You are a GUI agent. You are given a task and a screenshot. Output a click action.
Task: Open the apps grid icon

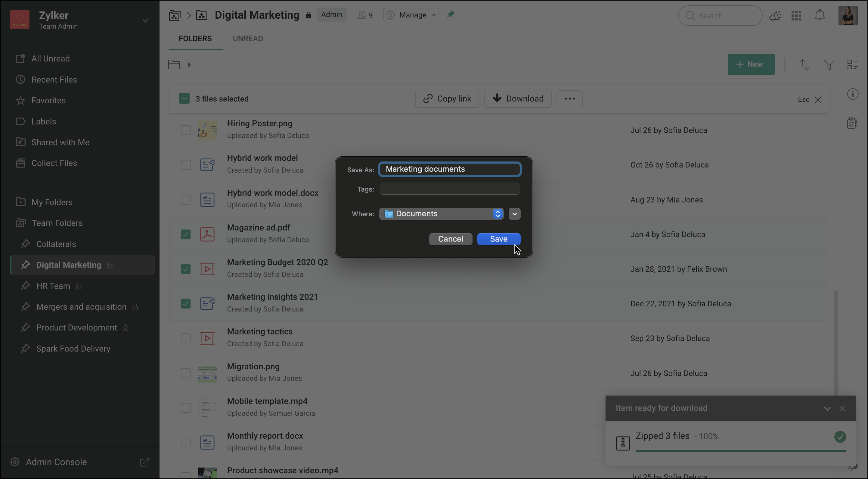click(796, 16)
